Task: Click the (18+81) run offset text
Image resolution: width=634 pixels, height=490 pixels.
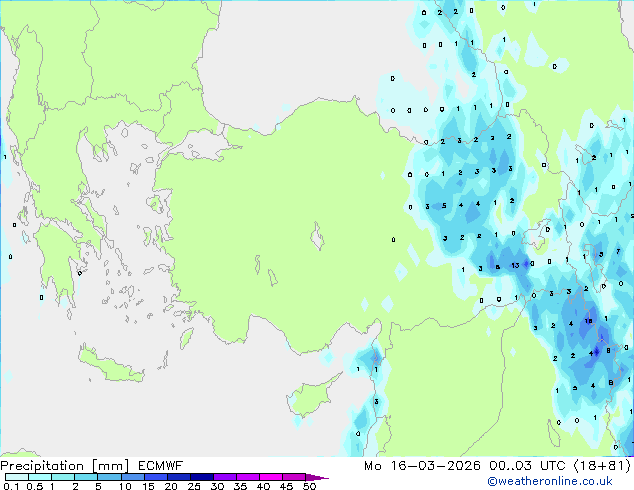Action: [602, 466]
